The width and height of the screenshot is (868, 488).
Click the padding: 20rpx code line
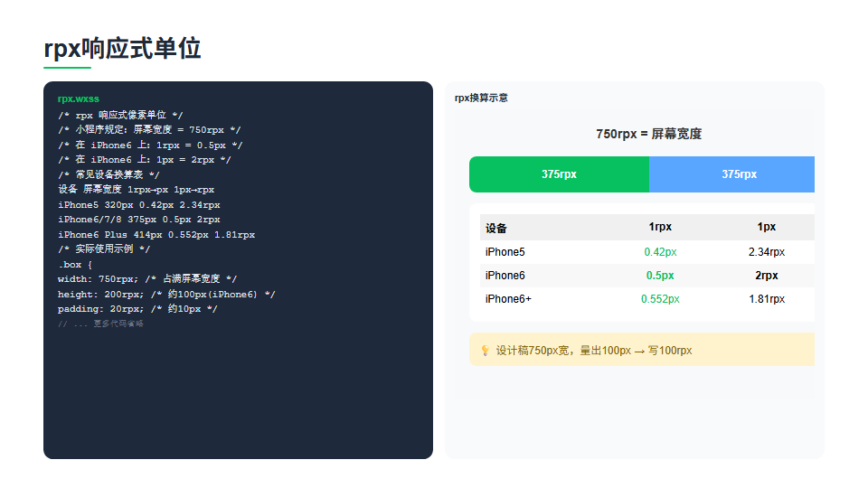137,309
